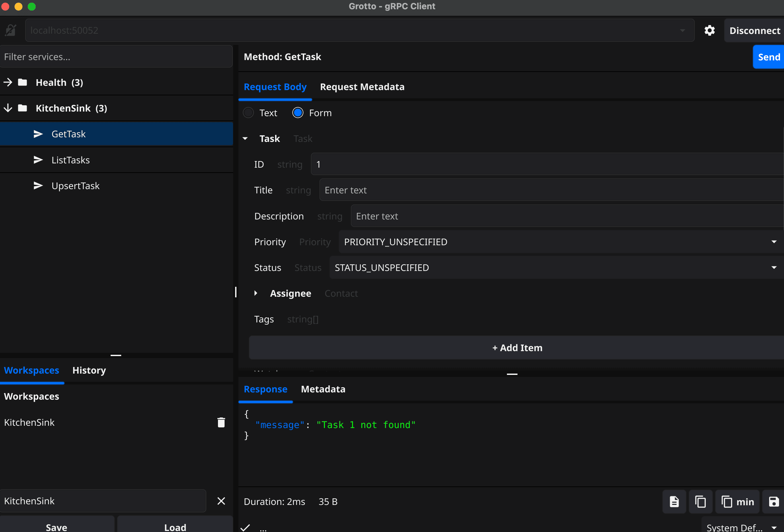Viewport: 784px width, 532px height.
Task: Check the status checkmark at bottom
Action: tap(245, 527)
